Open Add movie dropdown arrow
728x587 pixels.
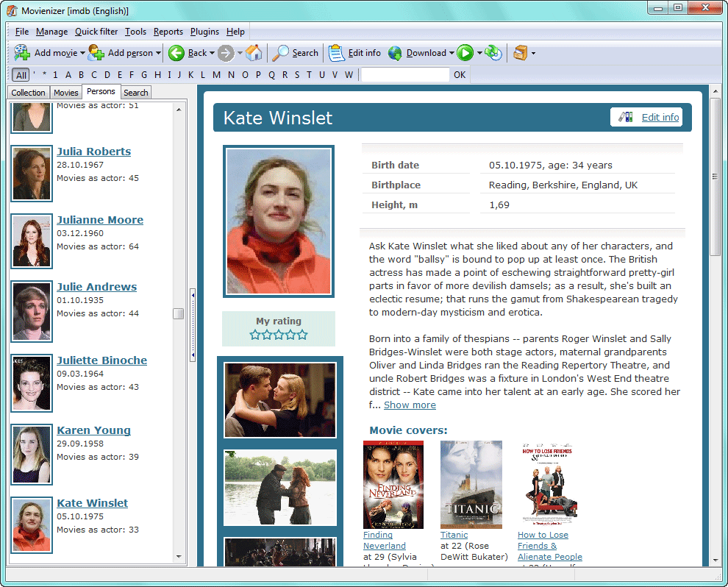click(82, 53)
